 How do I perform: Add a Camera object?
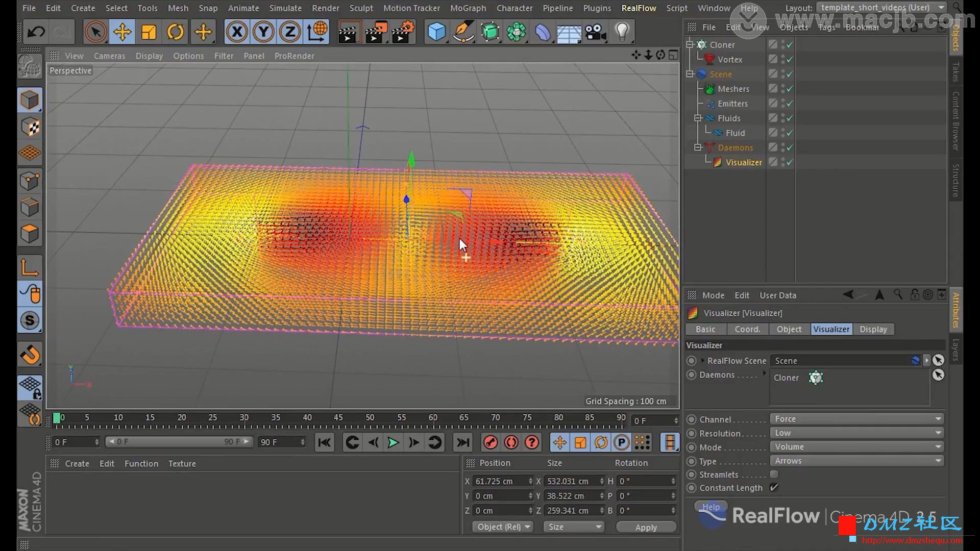[596, 32]
